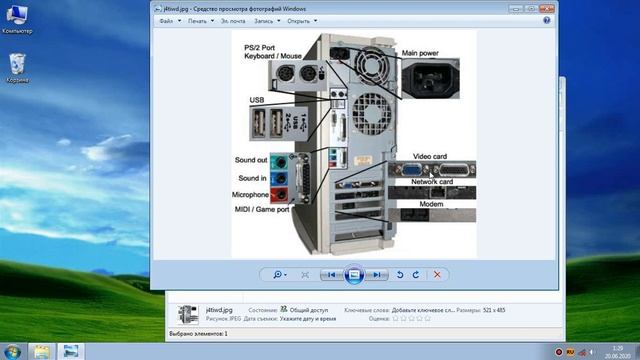
Task: Open Photo Viewer help question mark icon
Action: (x=547, y=20)
